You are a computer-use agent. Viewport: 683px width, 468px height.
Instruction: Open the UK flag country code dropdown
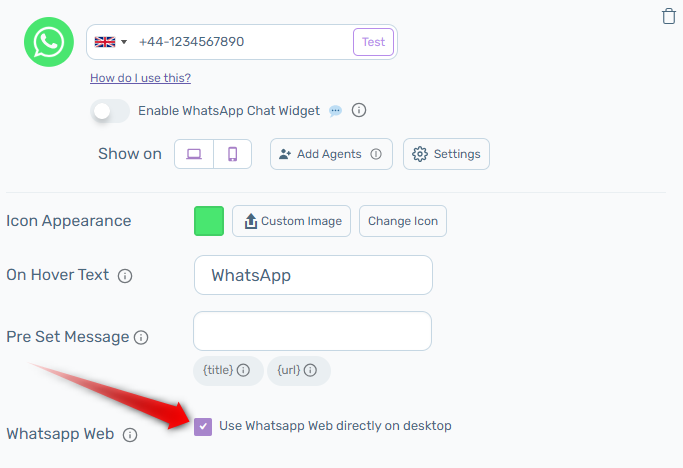click(x=110, y=42)
